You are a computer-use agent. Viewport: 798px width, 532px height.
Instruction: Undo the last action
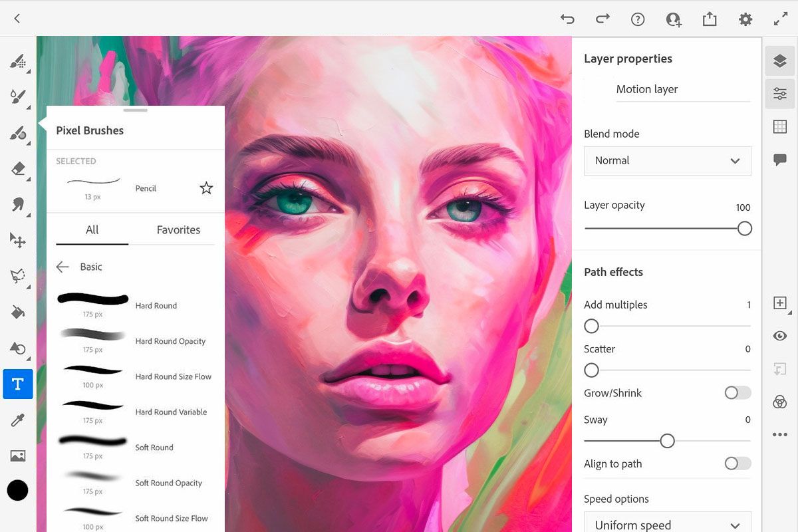coord(567,19)
